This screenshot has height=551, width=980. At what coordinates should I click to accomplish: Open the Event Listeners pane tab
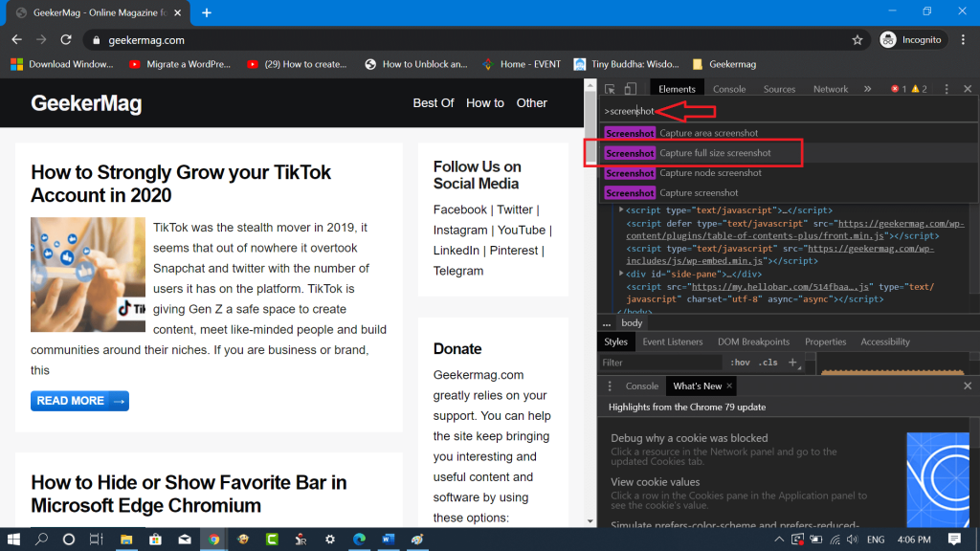coord(673,342)
